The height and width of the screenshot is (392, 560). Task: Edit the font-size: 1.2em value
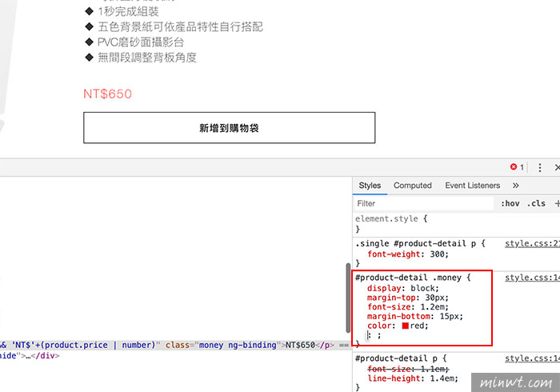point(434,306)
